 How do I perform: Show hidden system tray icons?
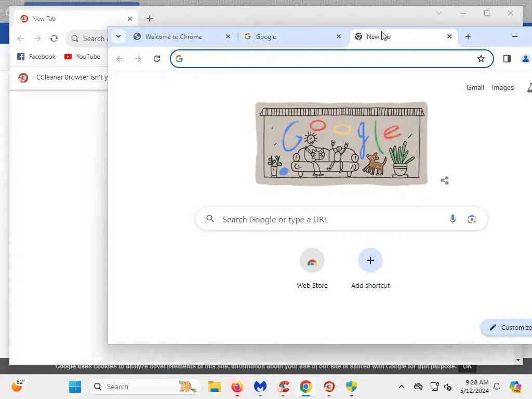click(x=402, y=387)
